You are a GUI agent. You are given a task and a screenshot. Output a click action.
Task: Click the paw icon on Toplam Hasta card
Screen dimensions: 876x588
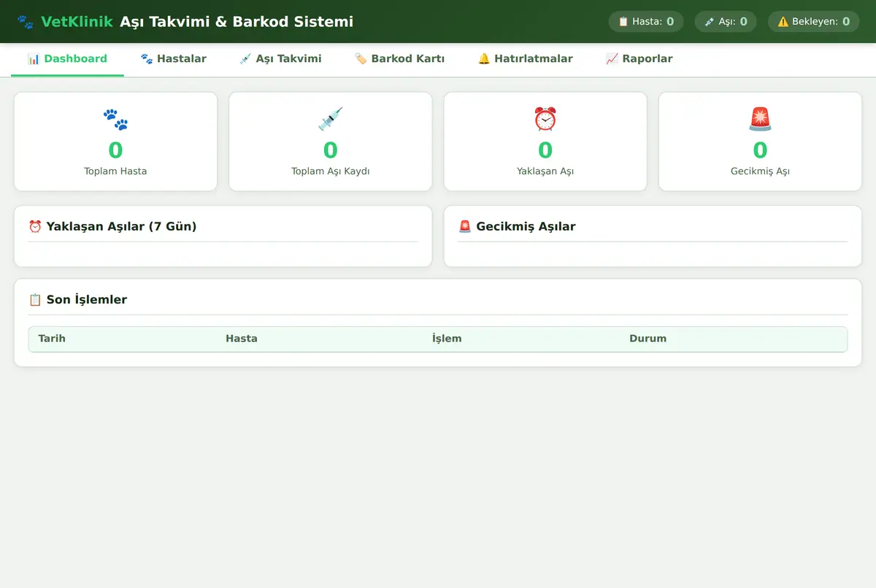click(x=115, y=119)
